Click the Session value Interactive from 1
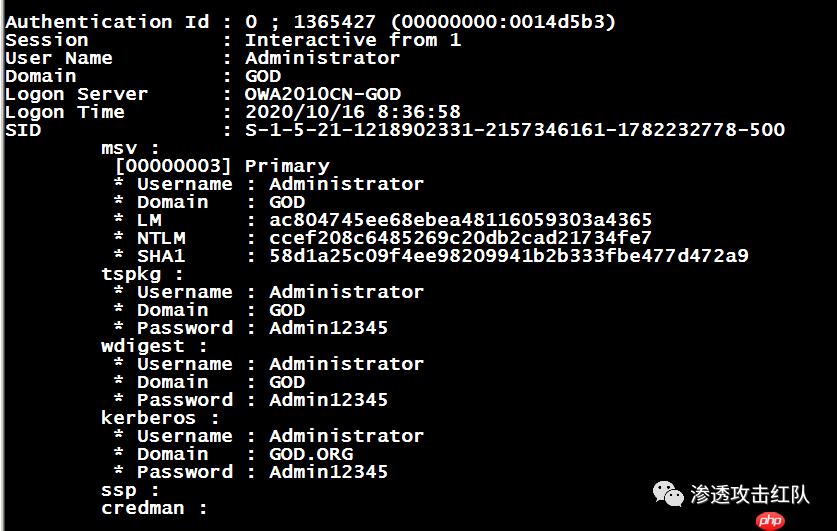Screen dimensions: 837x531 click(353, 40)
